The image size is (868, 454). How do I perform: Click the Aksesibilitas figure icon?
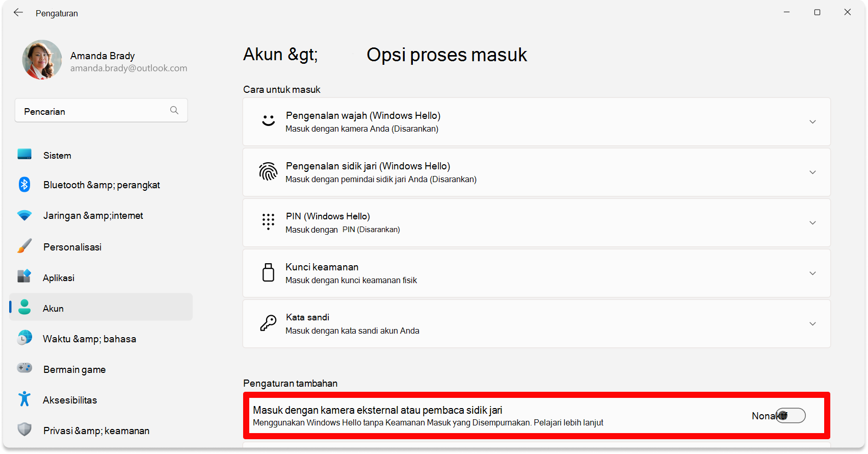(24, 399)
